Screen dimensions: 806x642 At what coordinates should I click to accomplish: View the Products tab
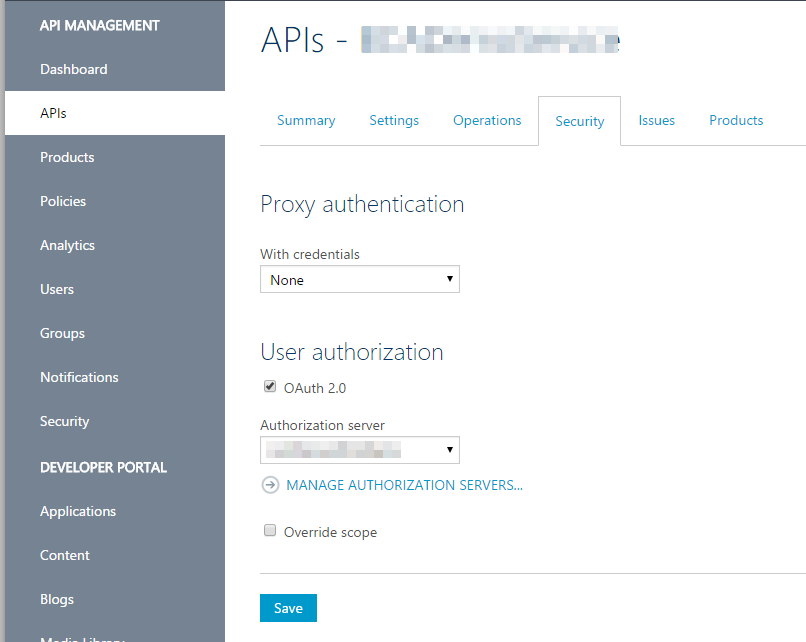[x=736, y=120]
